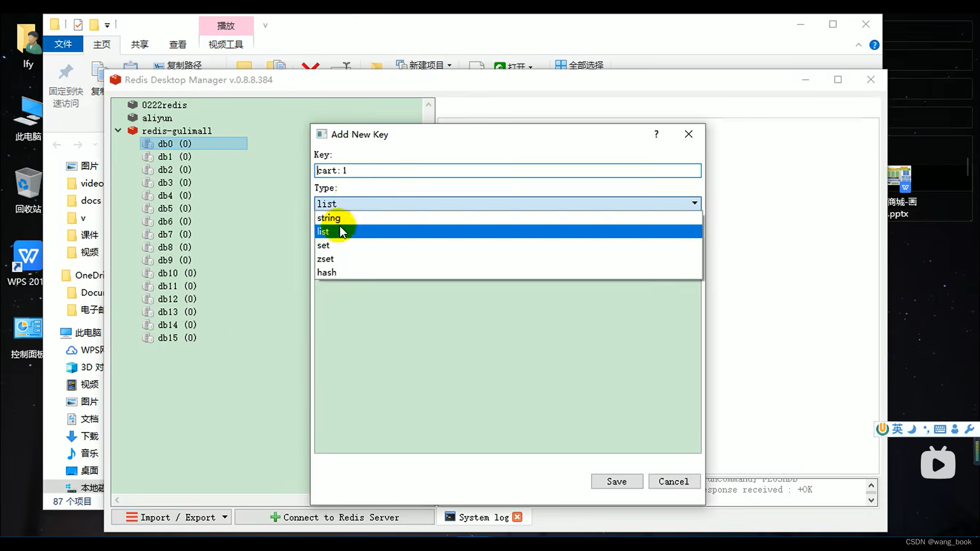Open Import / Export dropdown menu
The width and height of the screenshot is (980, 551).
[225, 517]
